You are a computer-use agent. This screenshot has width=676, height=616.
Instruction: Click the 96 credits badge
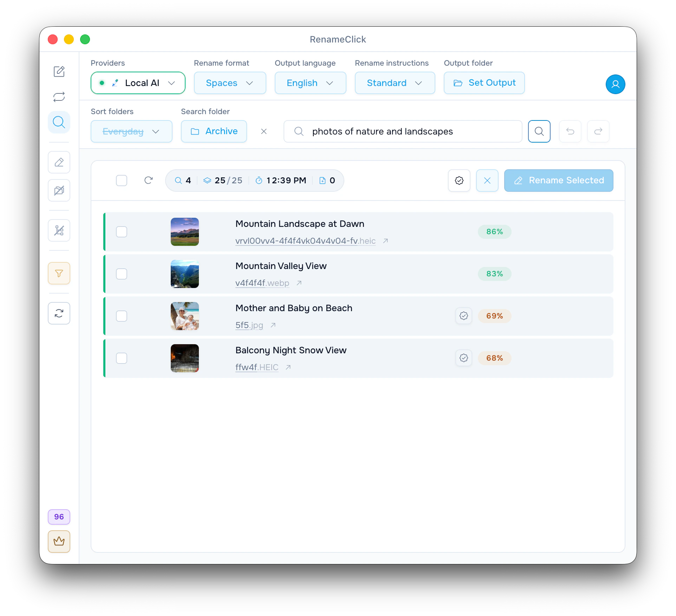[59, 517]
